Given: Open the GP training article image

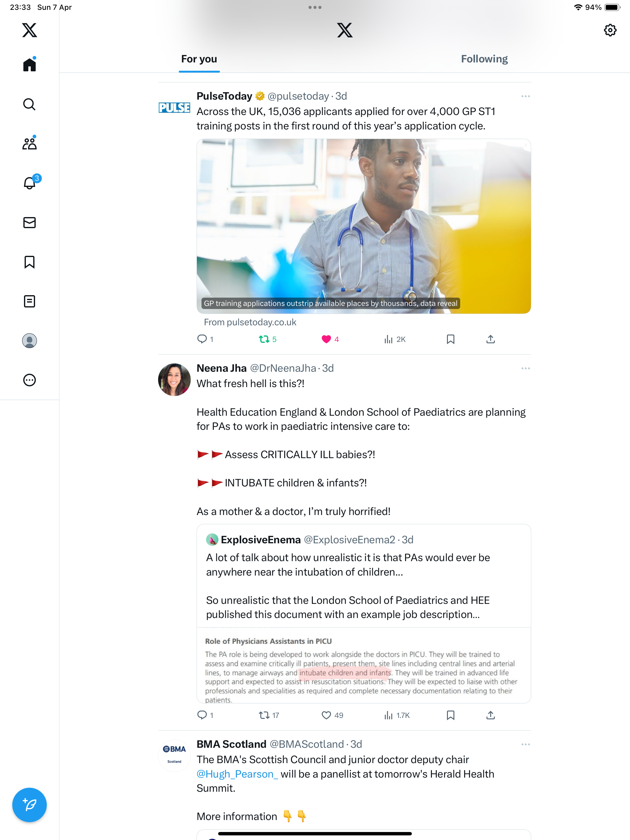Looking at the screenshot, I should (364, 226).
